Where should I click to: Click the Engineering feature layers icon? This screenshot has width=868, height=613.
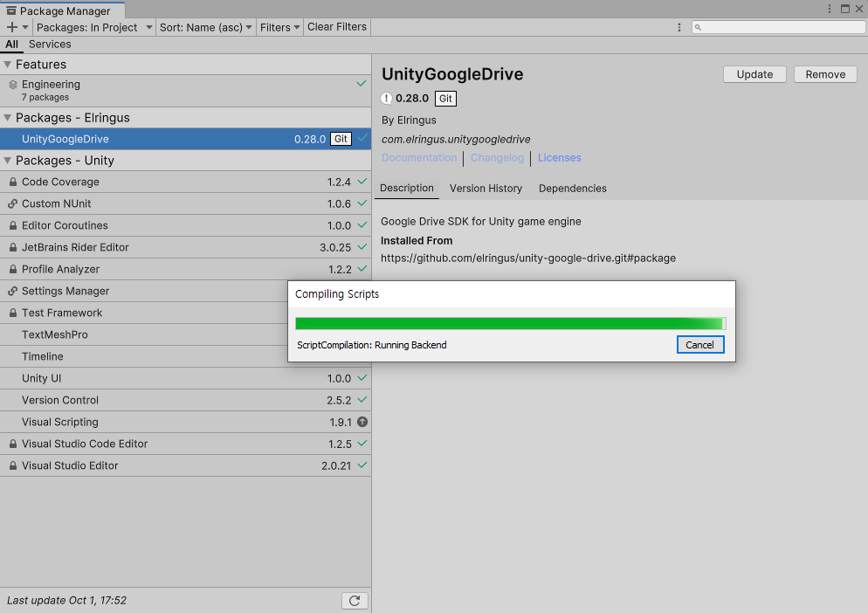(x=13, y=85)
